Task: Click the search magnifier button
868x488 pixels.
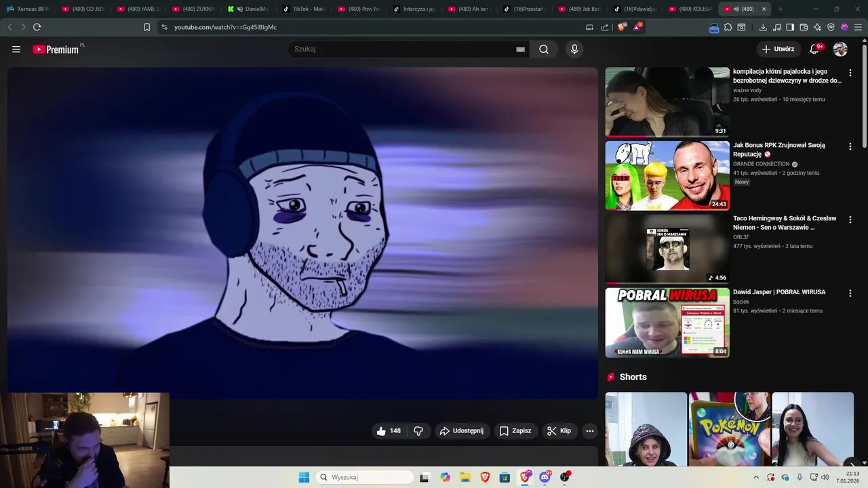Action: click(544, 49)
